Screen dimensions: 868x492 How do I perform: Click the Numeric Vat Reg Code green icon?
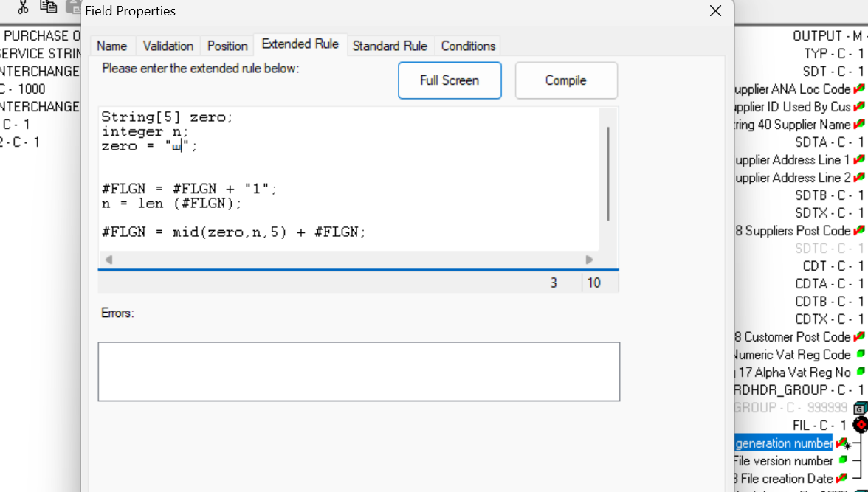tap(860, 354)
